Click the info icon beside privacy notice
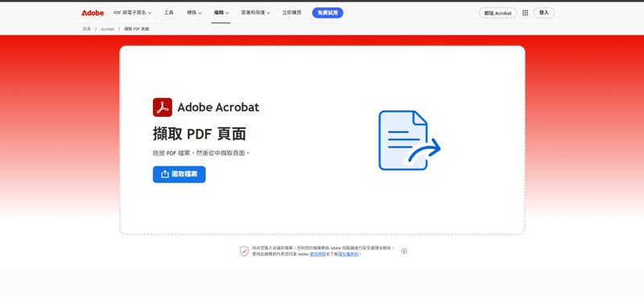The width and height of the screenshot is (644, 297). click(x=404, y=251)
